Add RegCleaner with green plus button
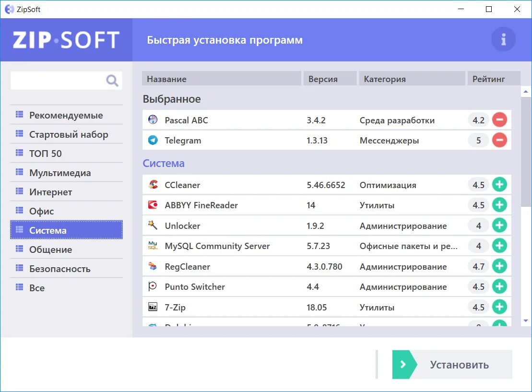The image size is (532, 392). (499, 266)
